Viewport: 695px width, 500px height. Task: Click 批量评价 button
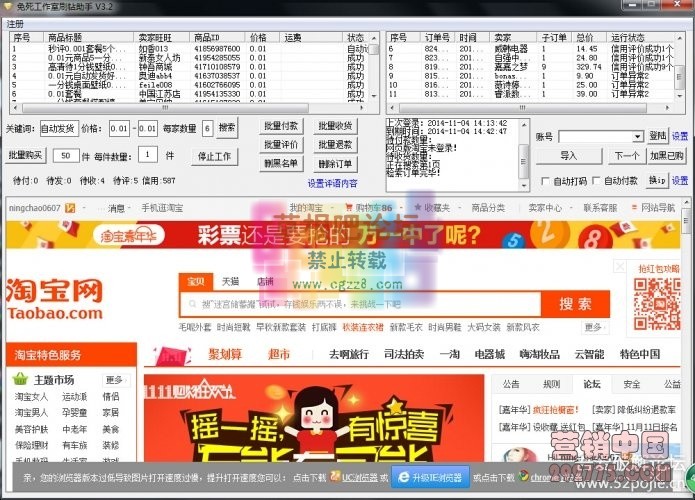tap(281, 145)
